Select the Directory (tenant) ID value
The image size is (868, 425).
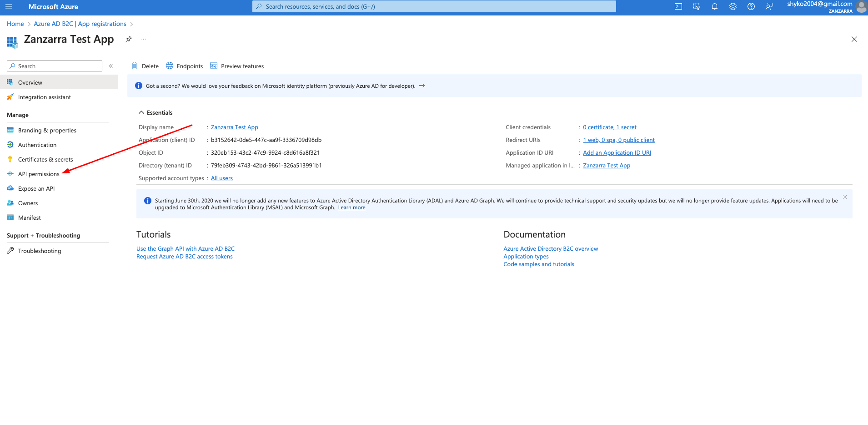point(266,166)
